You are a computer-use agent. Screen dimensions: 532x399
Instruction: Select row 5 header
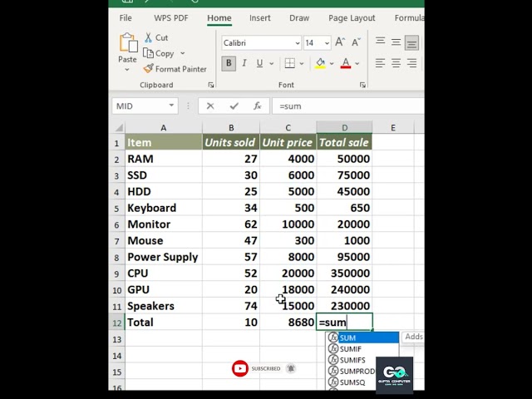[x=116, y=208]
